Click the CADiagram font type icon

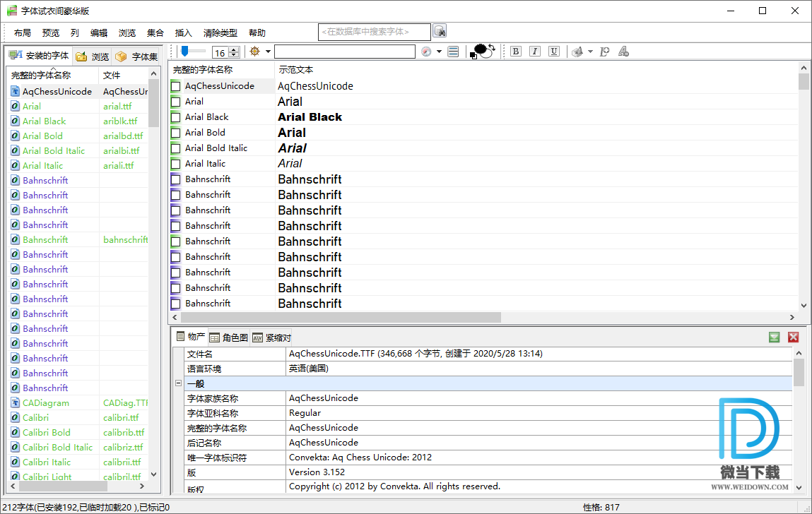click(16, 402)
